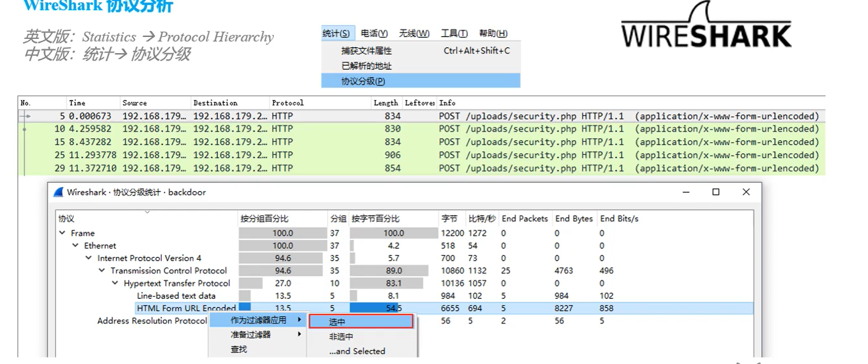The width and height of the screenshot is (868, 364).
Task: Sort statistics by 字节 column
Action: (x=449, y=219)
